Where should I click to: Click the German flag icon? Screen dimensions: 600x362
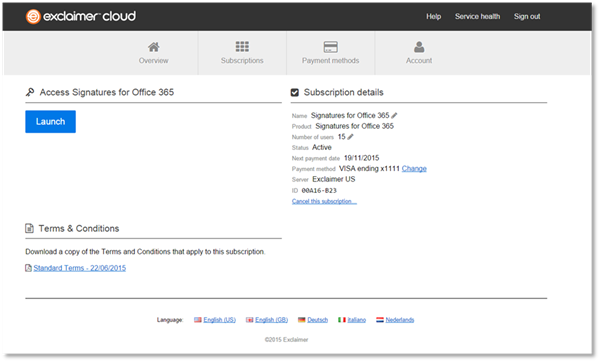click(302, 320)
